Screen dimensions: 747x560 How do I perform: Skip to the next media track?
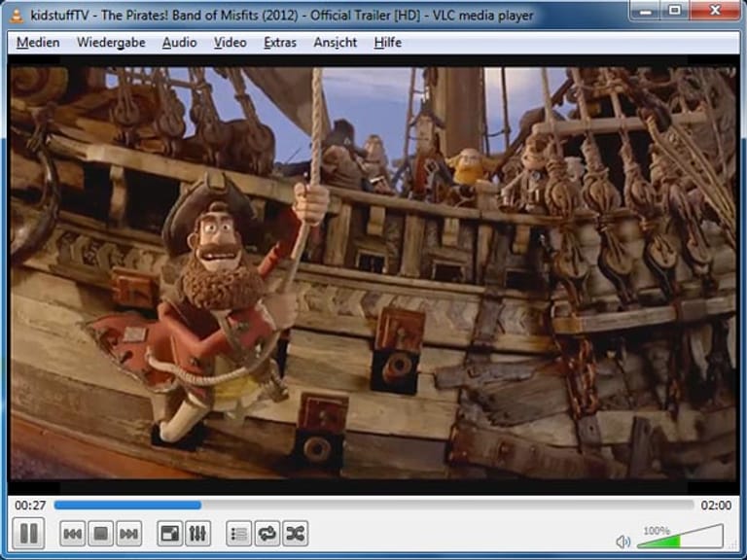pos(128,534)
